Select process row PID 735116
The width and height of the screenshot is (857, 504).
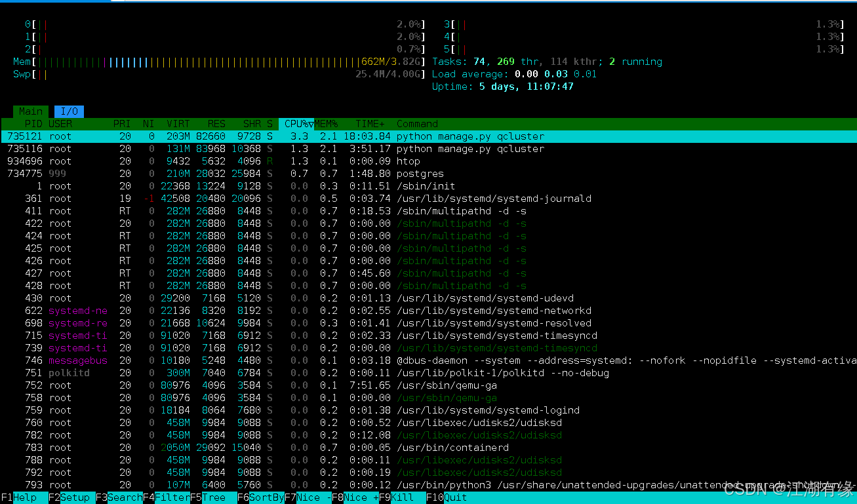[x=428, y=149]
